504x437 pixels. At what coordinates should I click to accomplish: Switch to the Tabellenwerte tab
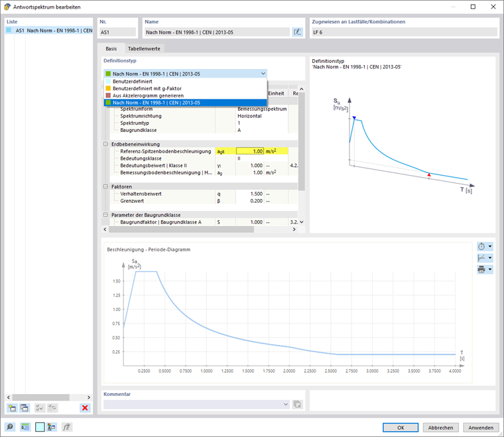pyautogui.click(x=144, y=48)
